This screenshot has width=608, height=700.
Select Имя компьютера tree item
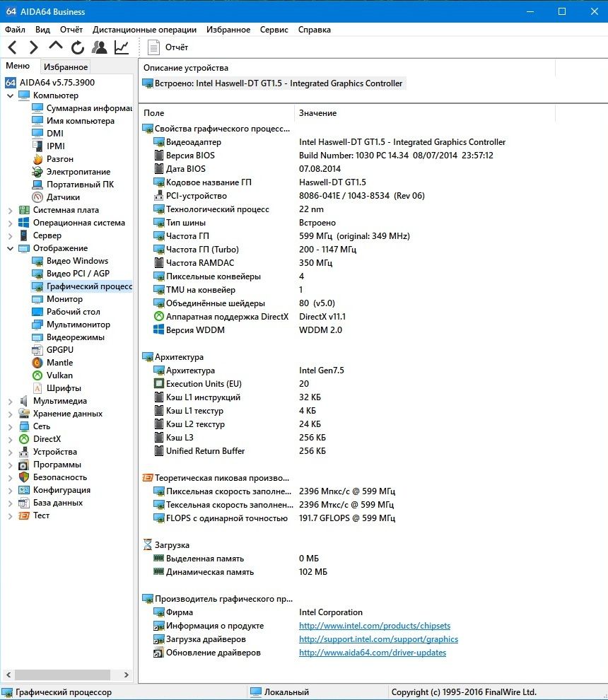tap(74, 121)
